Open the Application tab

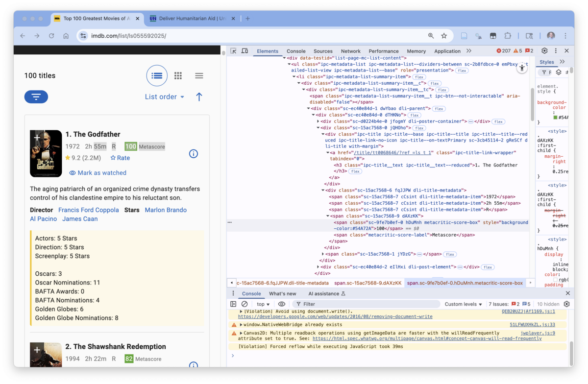[x=447, y=51]
